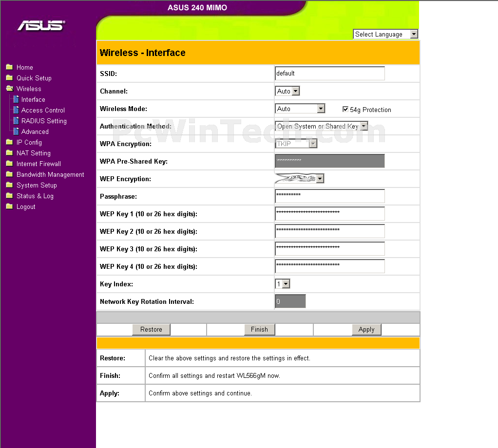Click the NAT Setting folder icon
This screenshot has height=448, width=498.
[10, 153]
